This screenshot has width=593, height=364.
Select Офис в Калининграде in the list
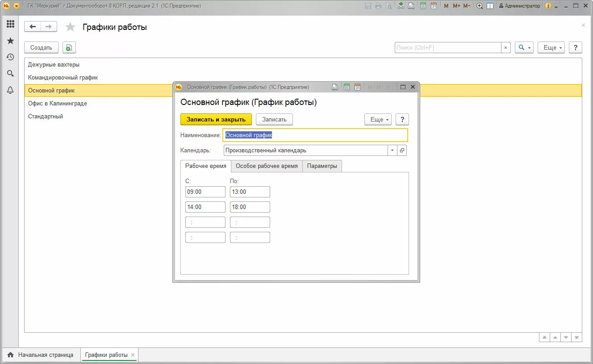58,104
